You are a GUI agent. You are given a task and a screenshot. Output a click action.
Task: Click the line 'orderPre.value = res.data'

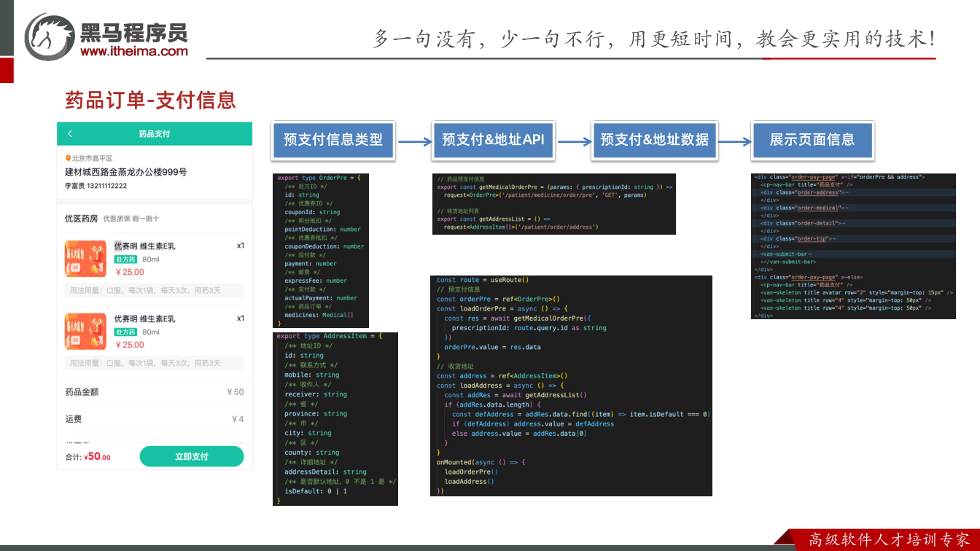point(492,347)
